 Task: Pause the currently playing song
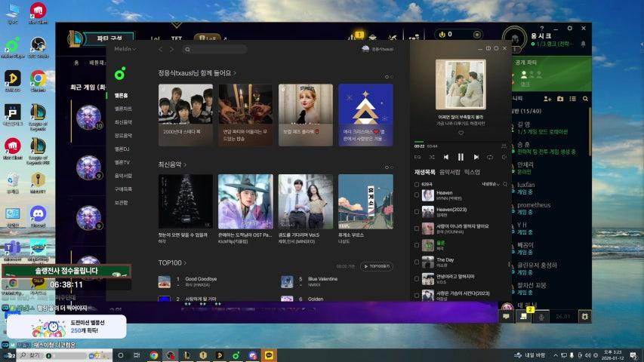(461, 157)
